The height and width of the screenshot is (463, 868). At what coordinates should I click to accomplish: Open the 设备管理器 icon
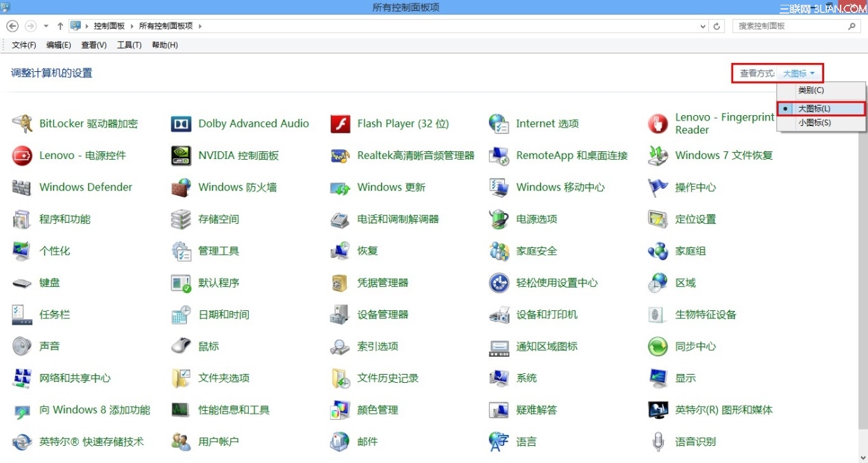click(340, 314)
